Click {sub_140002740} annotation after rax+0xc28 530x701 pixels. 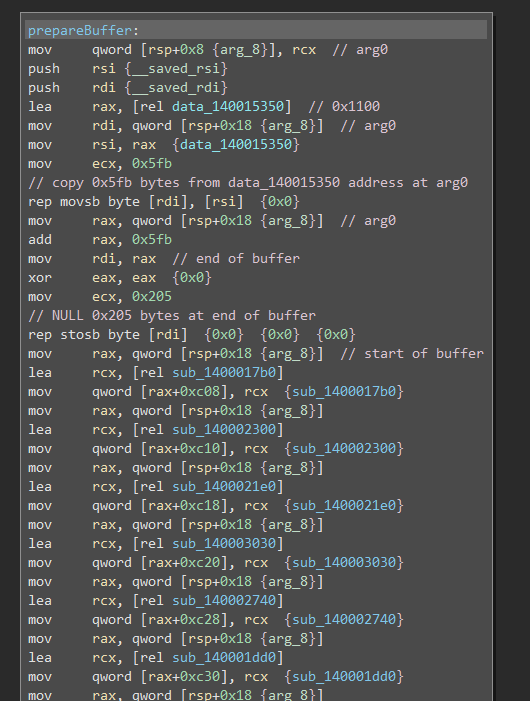[344, 620]
